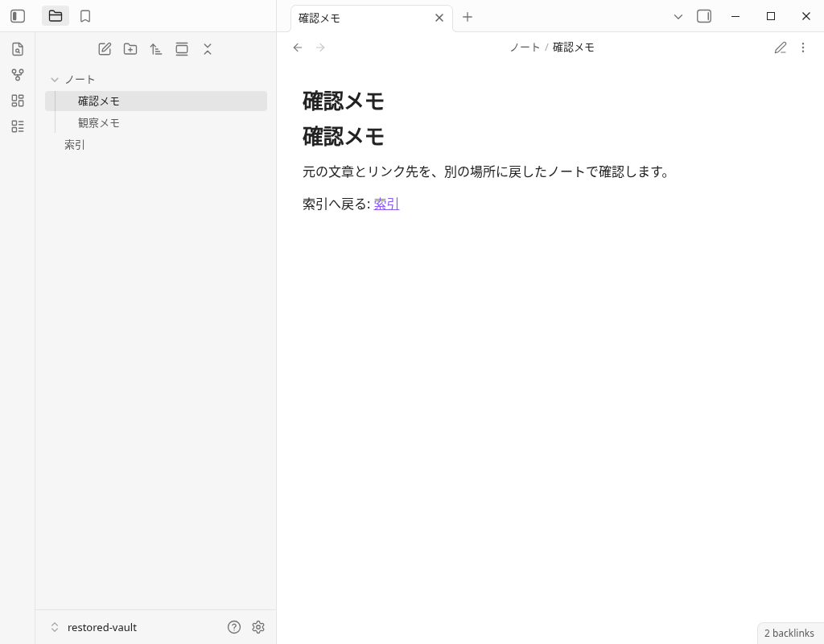Viewport: 824px width, 644px height.
Task: Open the bookmarks panel icon
Action: pos(85,16)
